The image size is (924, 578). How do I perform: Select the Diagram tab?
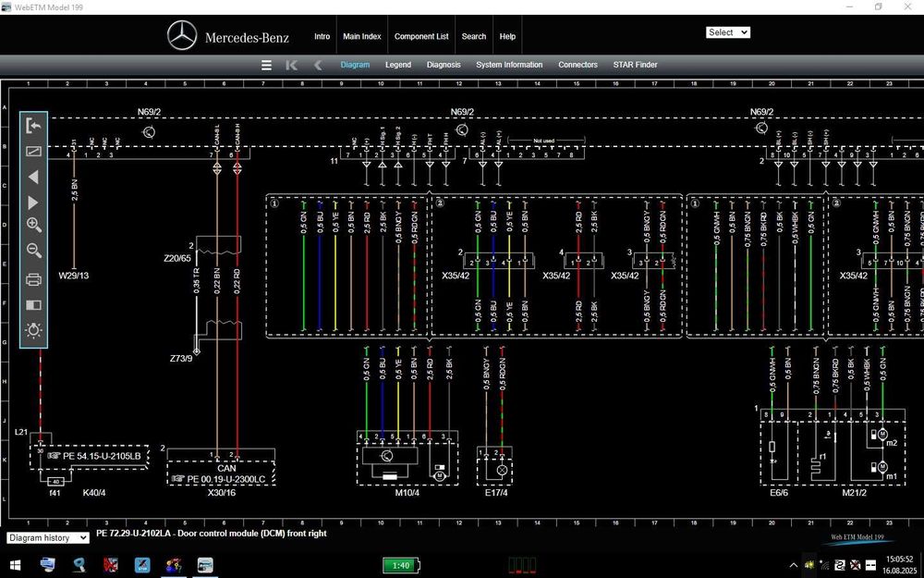(355, 65)
